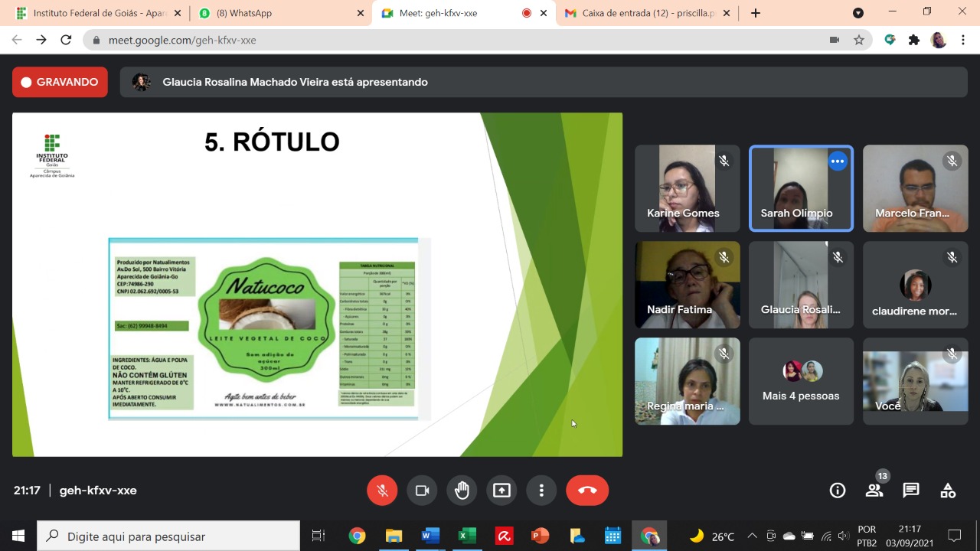Bookmark this page with the star icon
The image size is (980, 551).
coord(859,40)
